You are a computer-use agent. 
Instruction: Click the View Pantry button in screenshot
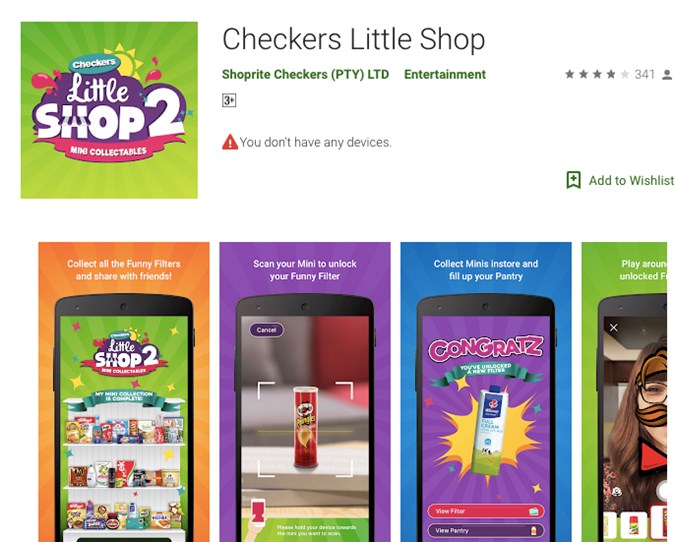486,530
